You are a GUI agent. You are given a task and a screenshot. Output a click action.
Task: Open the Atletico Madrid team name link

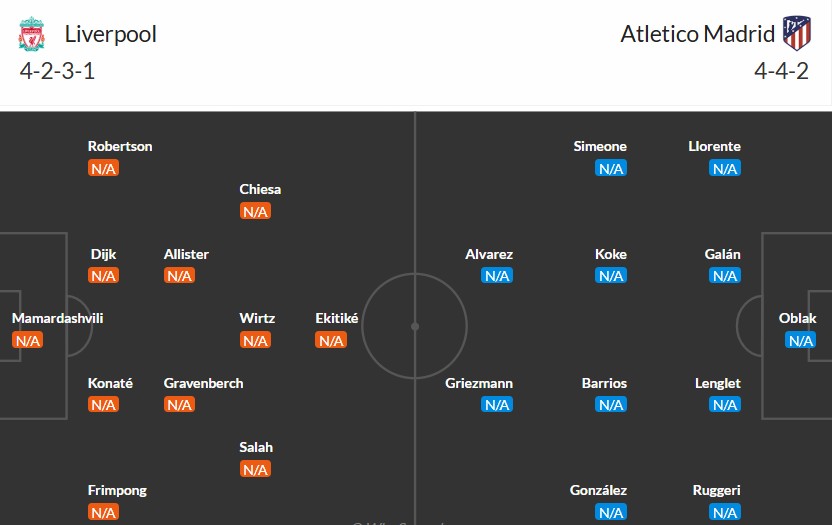[x=697, y=34]
